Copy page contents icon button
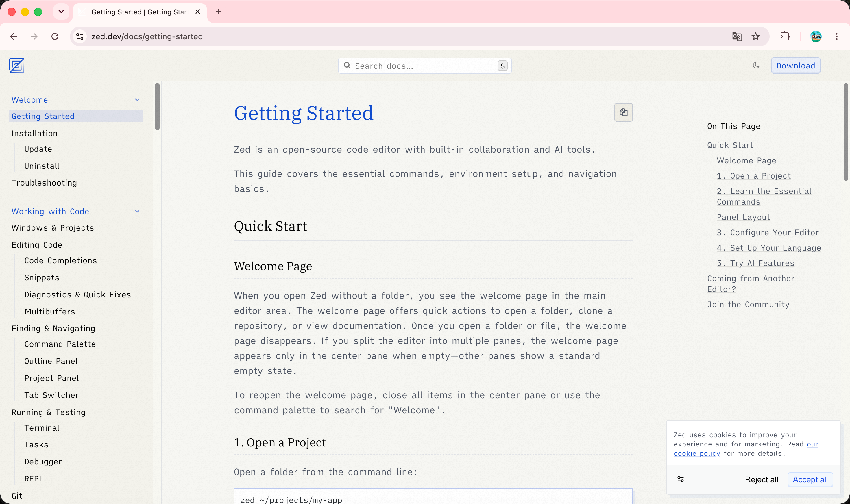Image resolution: width=850 pixels, height=504 pixels. [623, 112]
